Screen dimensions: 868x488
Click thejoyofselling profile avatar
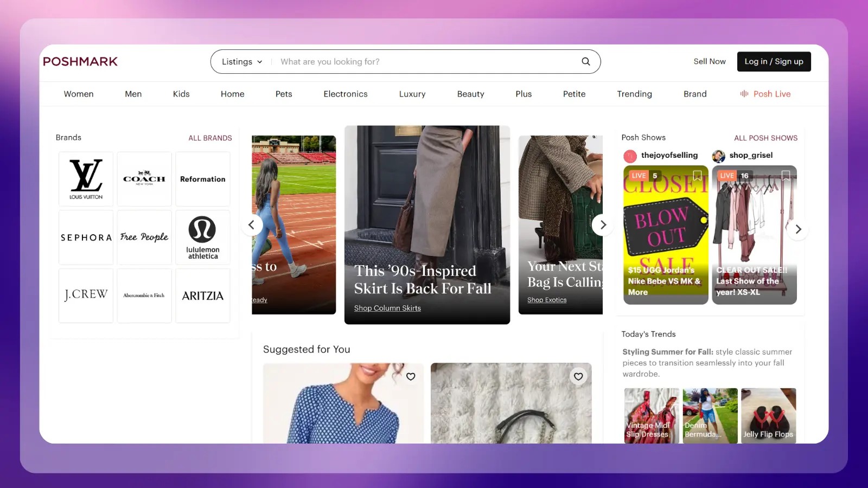[x=630, y=156]
